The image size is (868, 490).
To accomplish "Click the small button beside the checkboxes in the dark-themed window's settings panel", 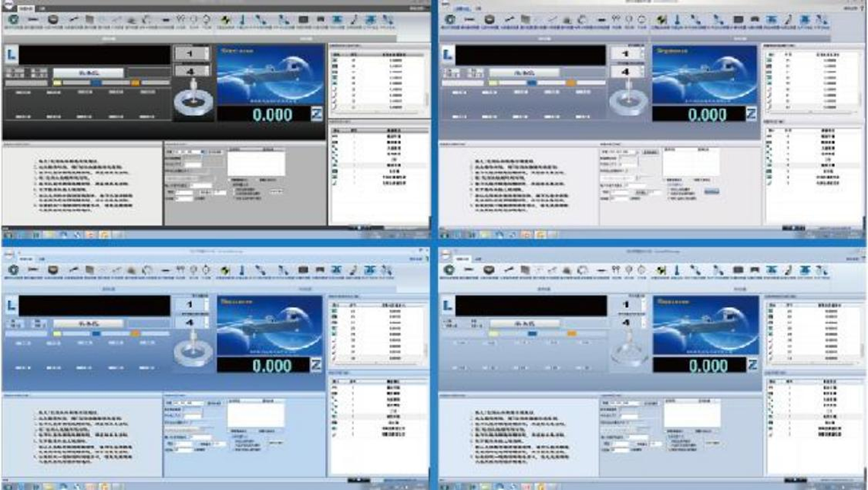I will pos(276,191).
